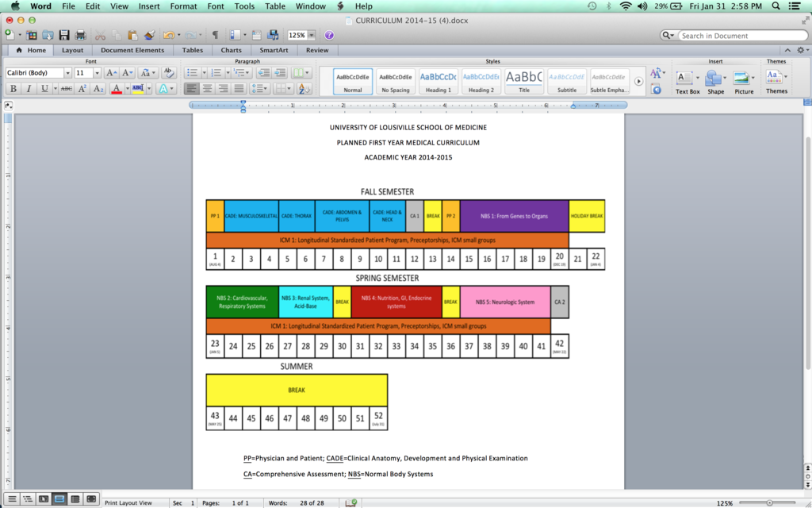Toggle Italic formatting
The width and height of the screenshot is (812, 508).
[x=29, y=89]
